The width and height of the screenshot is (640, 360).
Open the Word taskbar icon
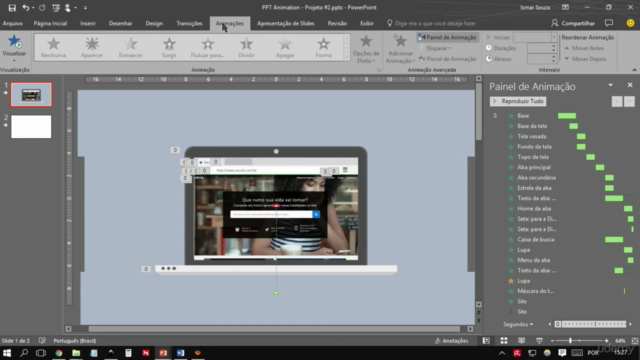pyautogui.click(x=180, y=353)
